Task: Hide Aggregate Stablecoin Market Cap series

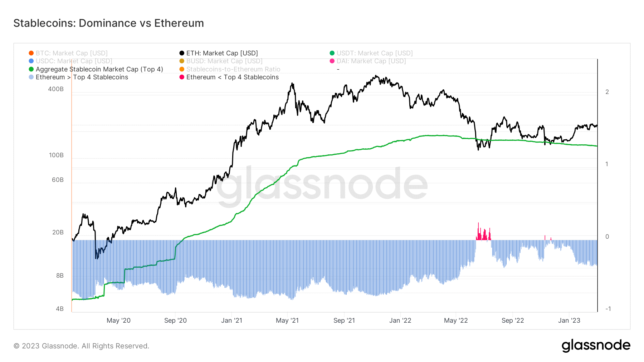Action: point(96,69)
